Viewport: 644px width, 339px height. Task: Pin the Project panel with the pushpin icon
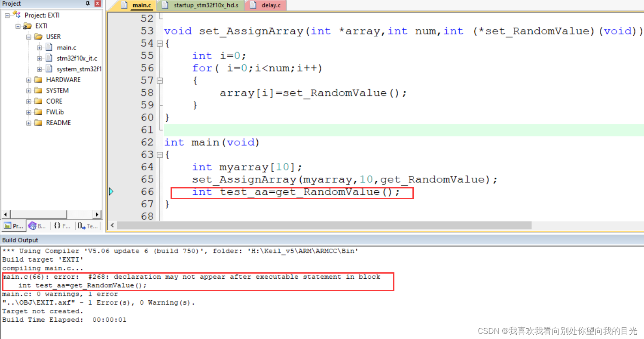88,4
